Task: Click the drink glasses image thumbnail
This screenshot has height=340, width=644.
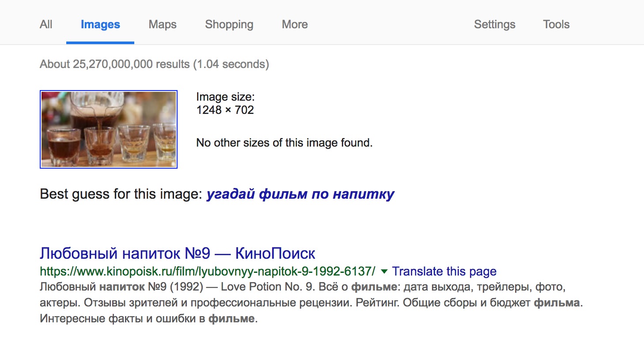Action: [109, 129]
